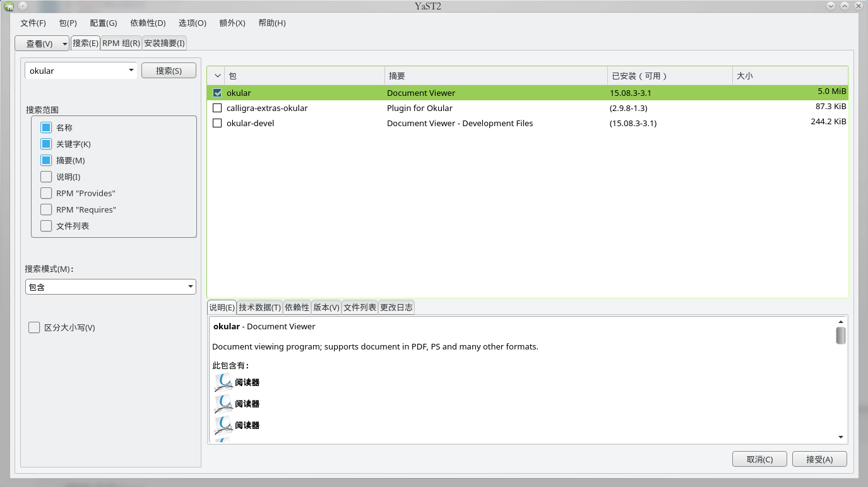Open the 包(P) menu
The height and width of the screenshot is (487, 868).
tap(68, 23)
